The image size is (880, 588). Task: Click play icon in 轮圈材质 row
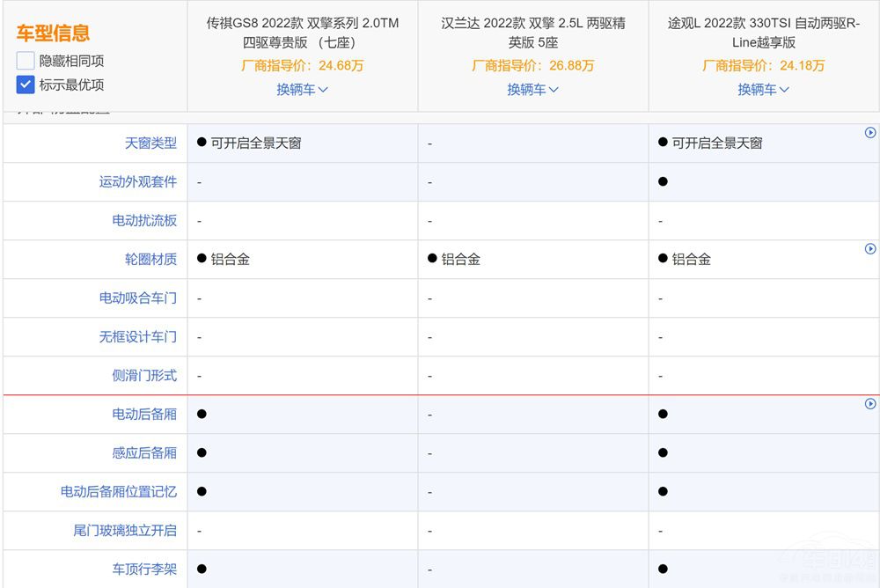coord(870,249)
